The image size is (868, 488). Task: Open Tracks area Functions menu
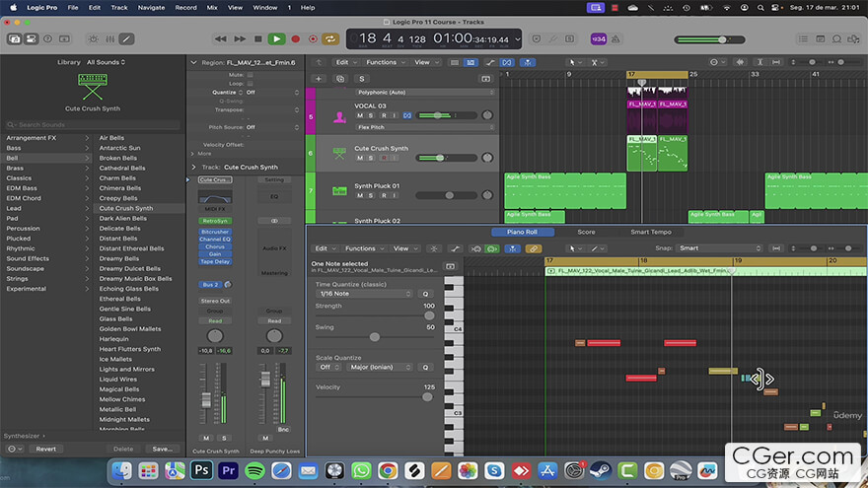pyautogui.click(x=386, y=62)
